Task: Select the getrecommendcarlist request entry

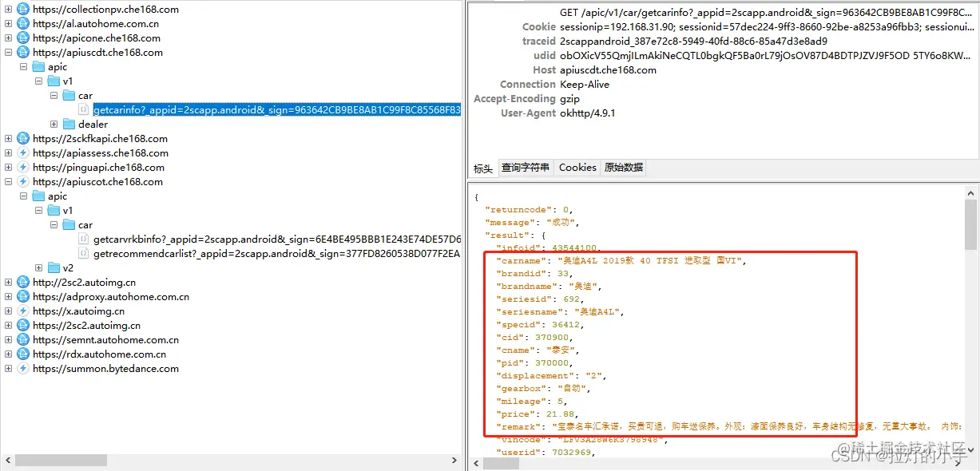Action: click(x=277, y=254)
